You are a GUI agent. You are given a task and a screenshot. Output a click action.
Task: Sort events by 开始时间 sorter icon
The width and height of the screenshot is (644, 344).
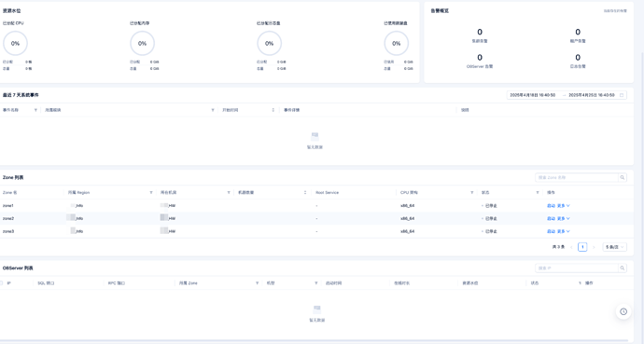click(x=273, y=110)
